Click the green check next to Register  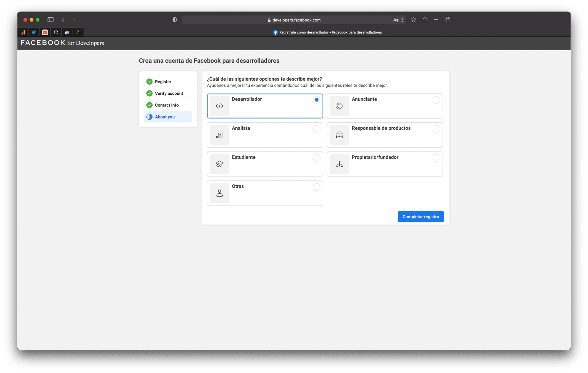pos(149,81)
